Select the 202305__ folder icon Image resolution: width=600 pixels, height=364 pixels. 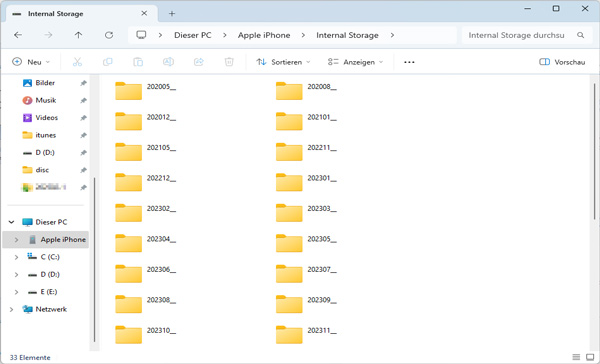point(289,243)
